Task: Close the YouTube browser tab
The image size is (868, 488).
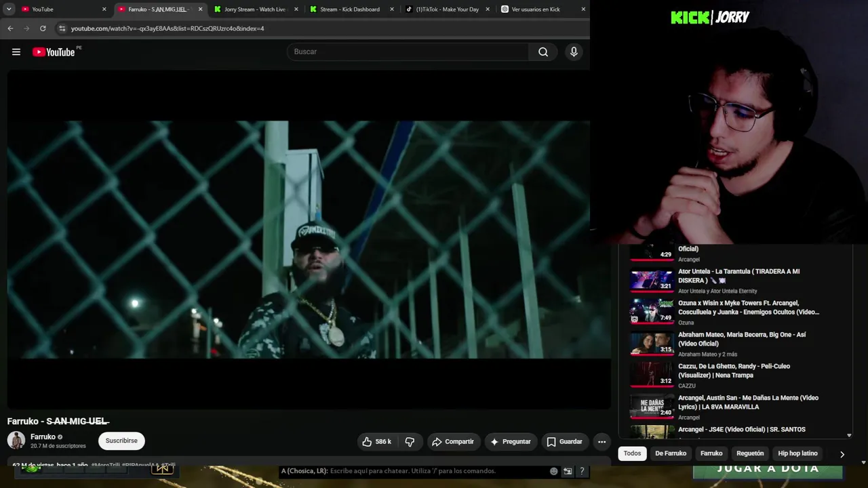Action: coord(104,9)
